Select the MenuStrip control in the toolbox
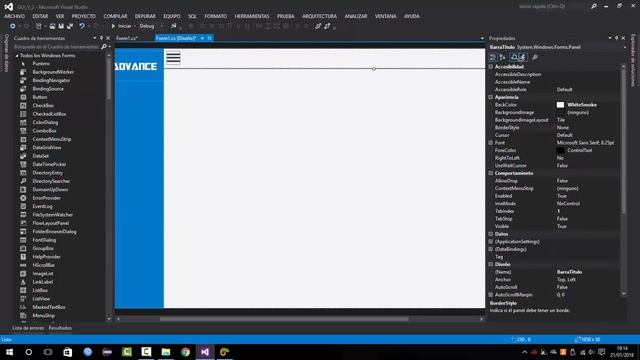 point(44,316)
